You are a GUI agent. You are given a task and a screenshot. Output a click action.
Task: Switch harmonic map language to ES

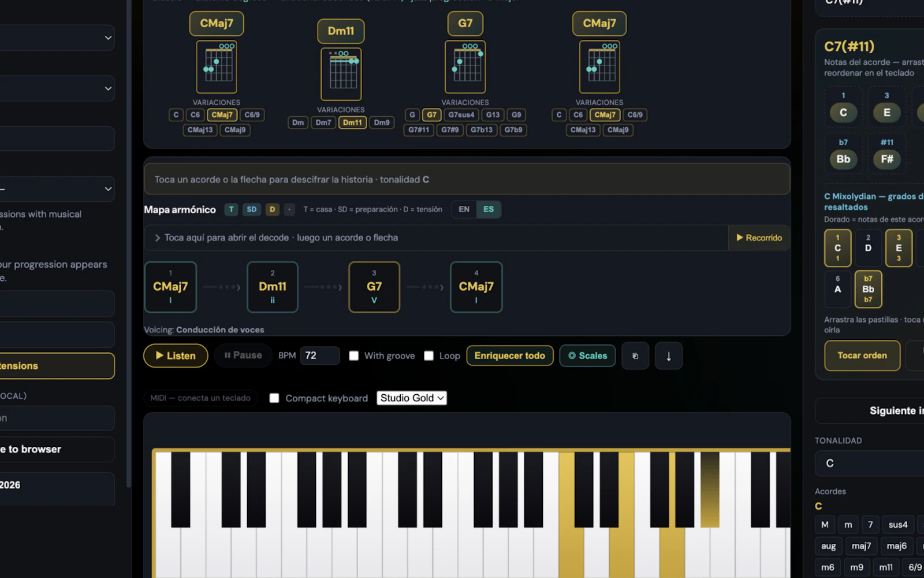(489, 209)
